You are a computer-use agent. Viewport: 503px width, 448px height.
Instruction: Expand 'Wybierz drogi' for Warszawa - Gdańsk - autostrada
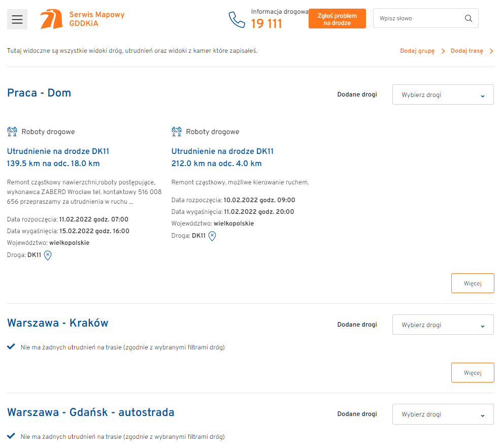tap(443, 414)
